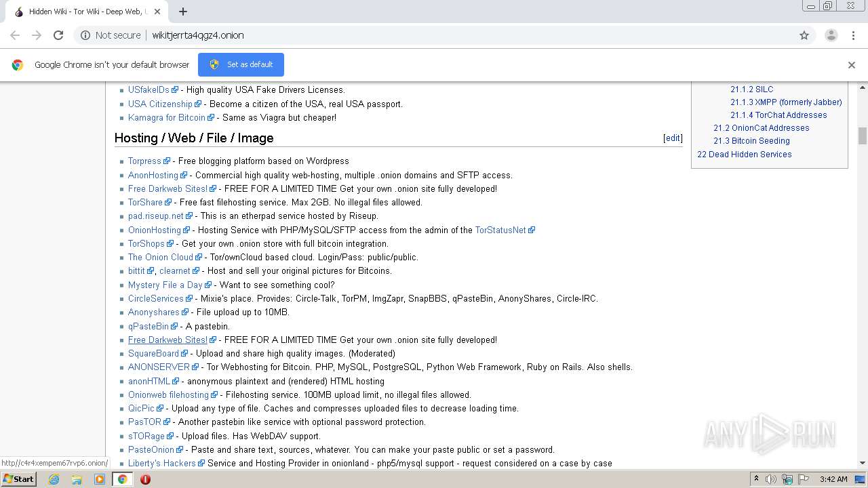
Task: Reload the current page
Action: tap(58, 35)
